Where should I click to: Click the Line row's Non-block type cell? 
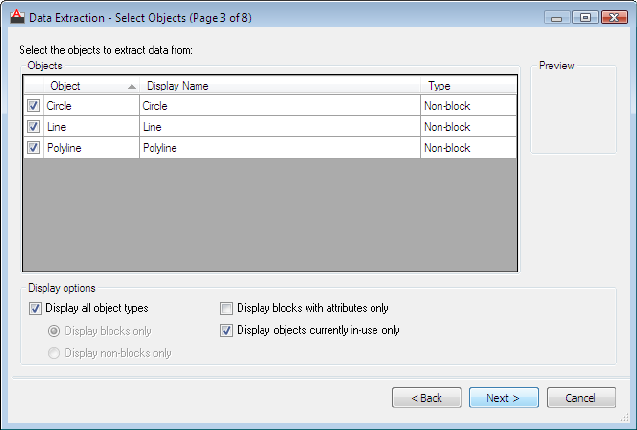click(467, 127)
